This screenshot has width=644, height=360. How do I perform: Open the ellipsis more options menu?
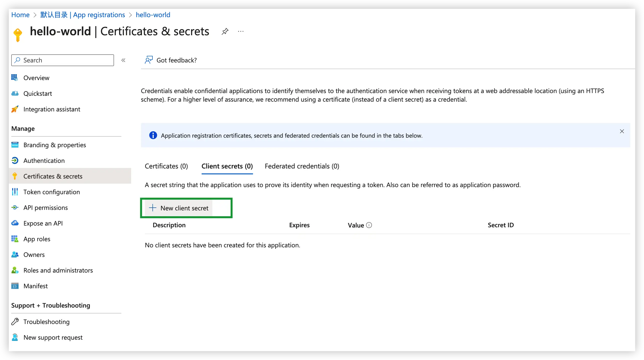point(241,32)
